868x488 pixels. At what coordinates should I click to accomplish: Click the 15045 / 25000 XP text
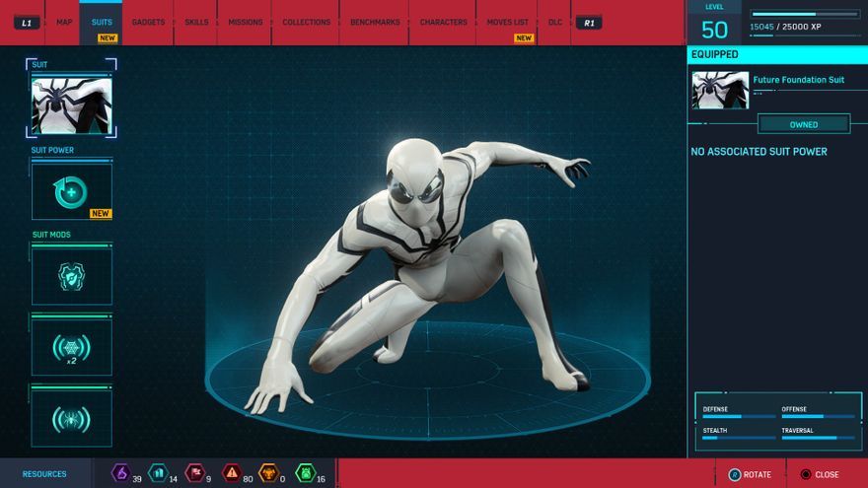click(785, 27)
